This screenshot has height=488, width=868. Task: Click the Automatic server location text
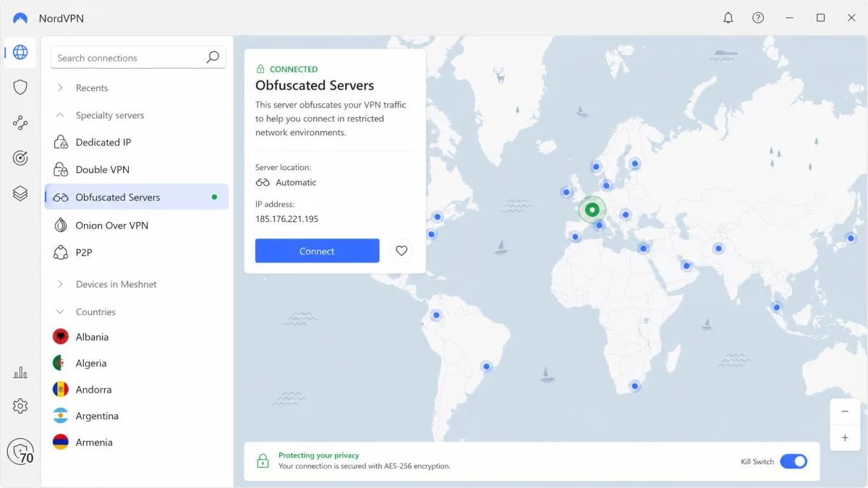pos(296,183)
